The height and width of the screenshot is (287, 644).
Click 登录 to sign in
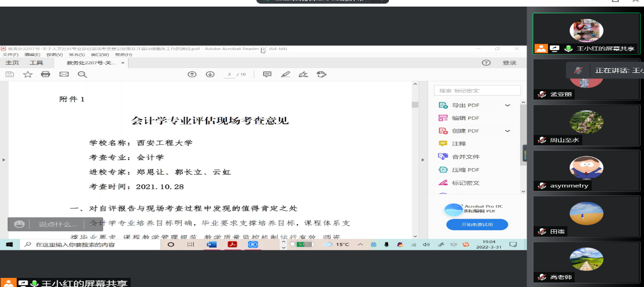tap(509, 63)
